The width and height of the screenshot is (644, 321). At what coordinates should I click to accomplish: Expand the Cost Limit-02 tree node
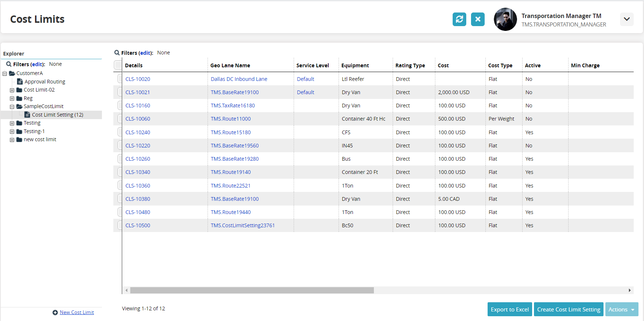pyautogui.click(x=12, y=90)
